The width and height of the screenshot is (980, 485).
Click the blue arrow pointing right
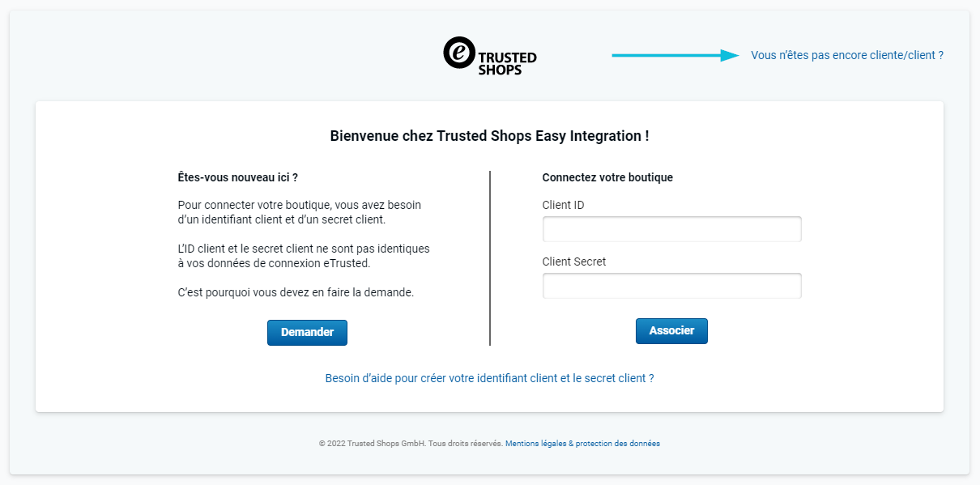point(675,55)
